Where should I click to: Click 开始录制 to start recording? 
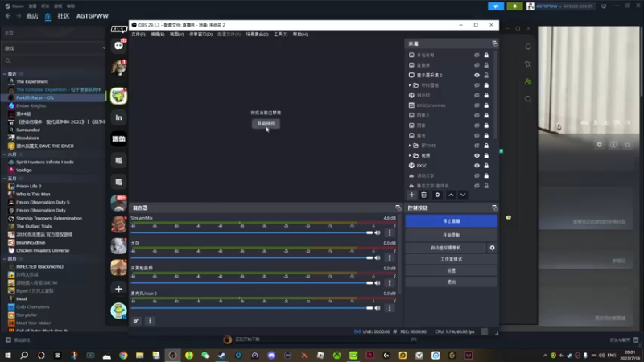pyautogui.click(x=452, y=235)
